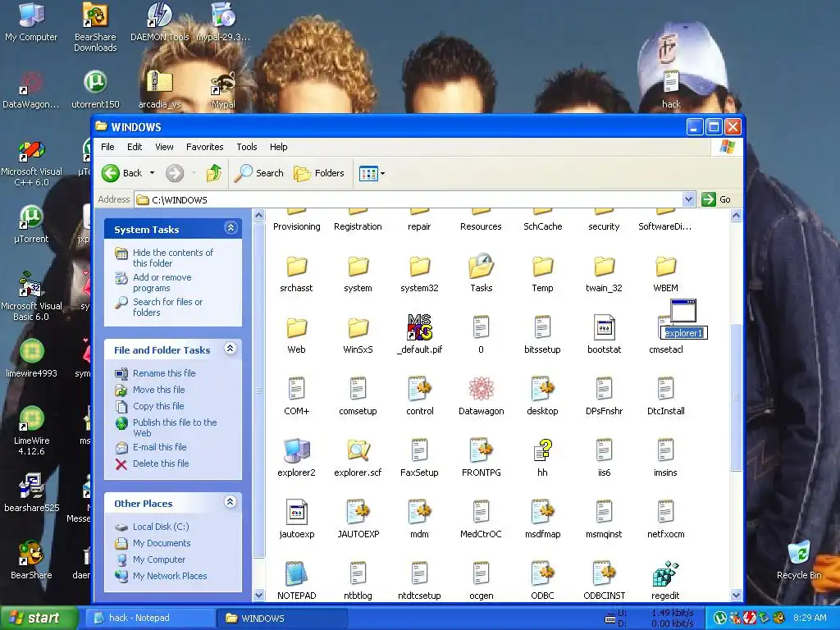Viewport: 840px width, 630px height.
Task: Switch to hack - Notepad taskbar button
Action: click(150, 618)
